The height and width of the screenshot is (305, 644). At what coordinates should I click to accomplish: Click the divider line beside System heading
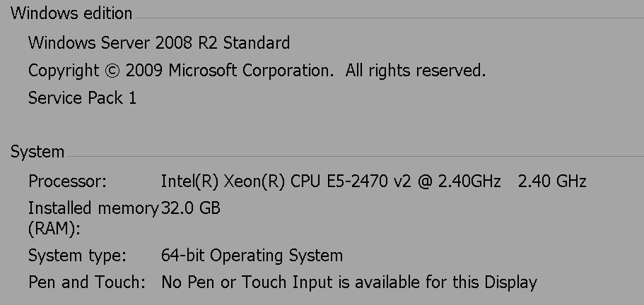click(x=353, y=156)
